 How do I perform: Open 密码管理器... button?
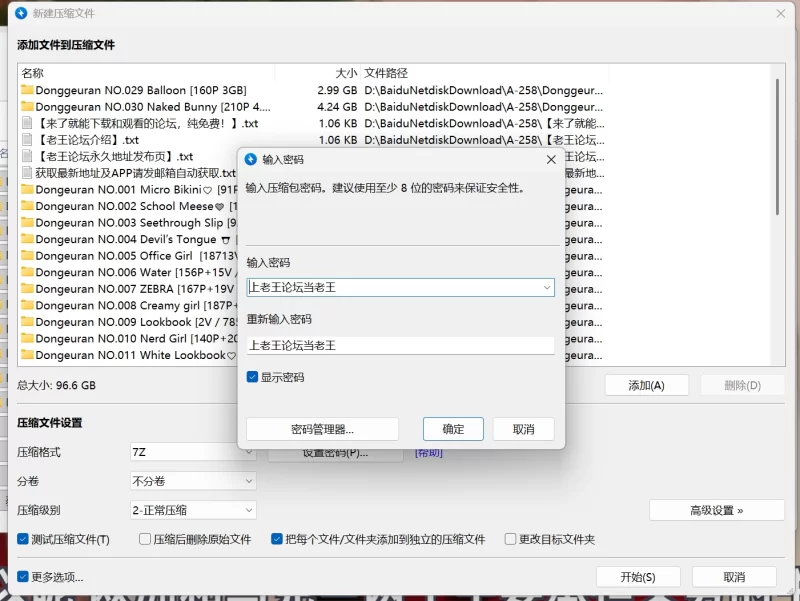click(322, 429)
